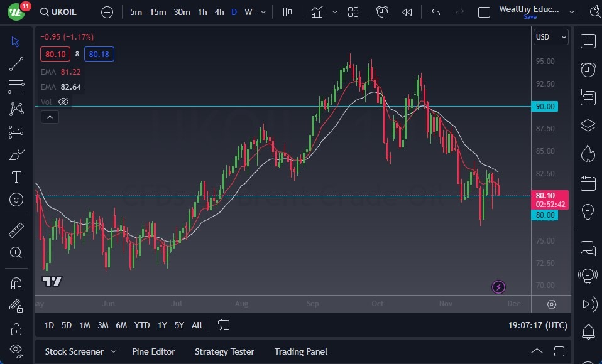Image resolution: width=602 pixels, height=364 pixels.
Task: Open the Indicators panel from the toolbar
Action: point(316,11)
